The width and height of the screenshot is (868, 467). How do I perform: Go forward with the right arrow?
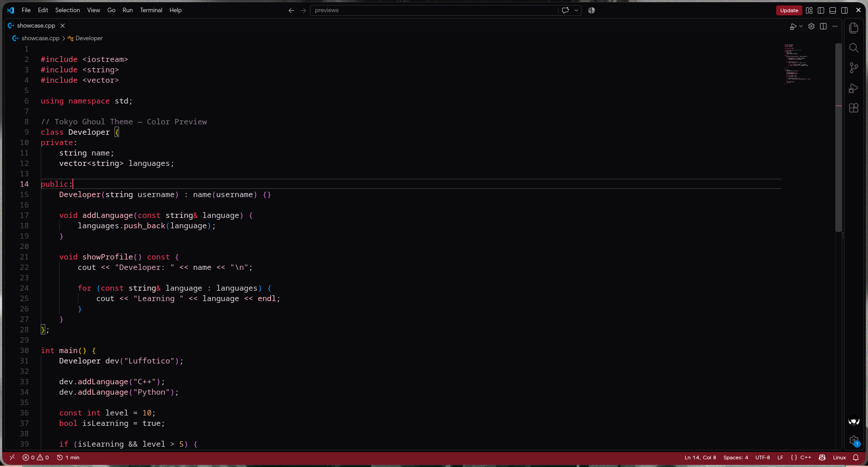coord(303,10)
